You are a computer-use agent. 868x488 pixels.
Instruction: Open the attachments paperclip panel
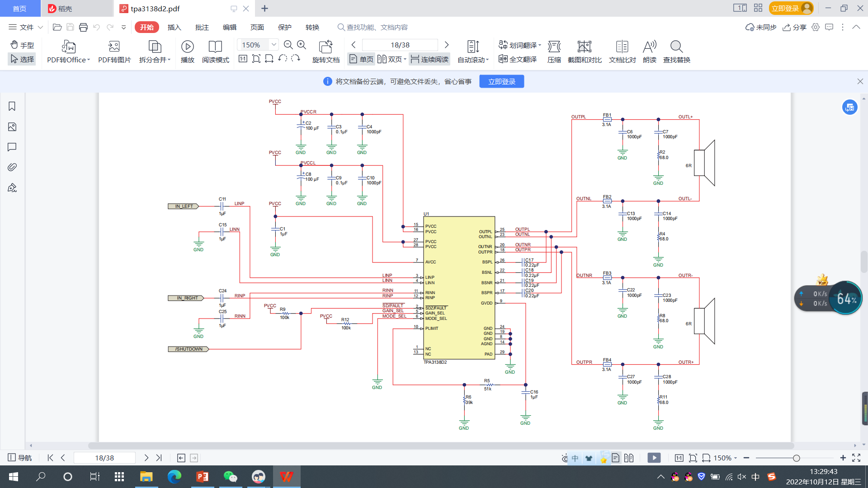(x=12, y=167)
